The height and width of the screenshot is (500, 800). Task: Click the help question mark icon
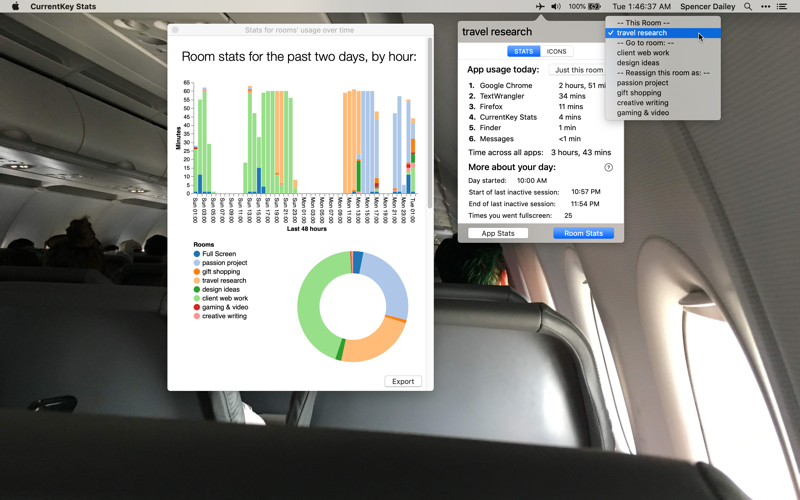click(608, 167)
